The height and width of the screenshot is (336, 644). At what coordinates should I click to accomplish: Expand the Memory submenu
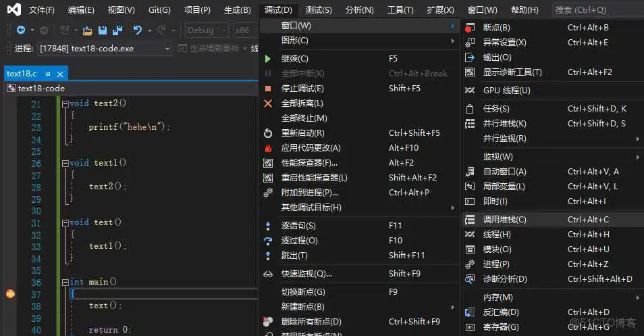pos(553,297)
